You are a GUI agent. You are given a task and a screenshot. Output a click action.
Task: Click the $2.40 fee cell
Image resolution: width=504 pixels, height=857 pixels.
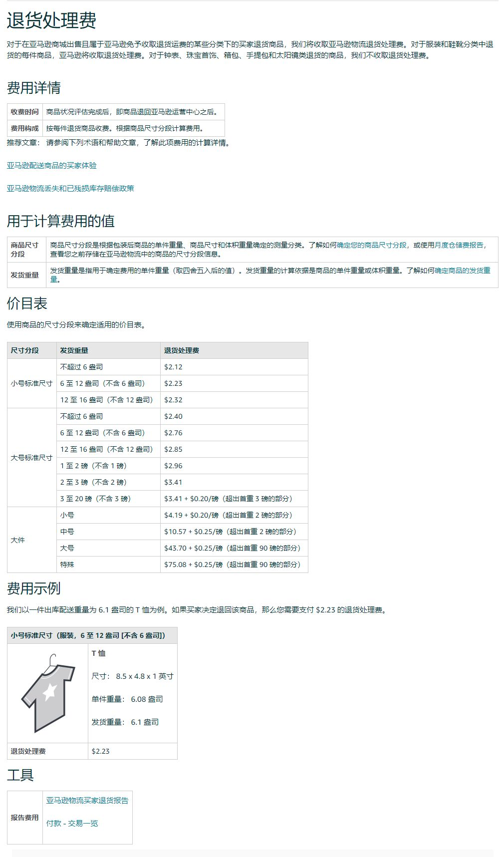tap(234, 416)
